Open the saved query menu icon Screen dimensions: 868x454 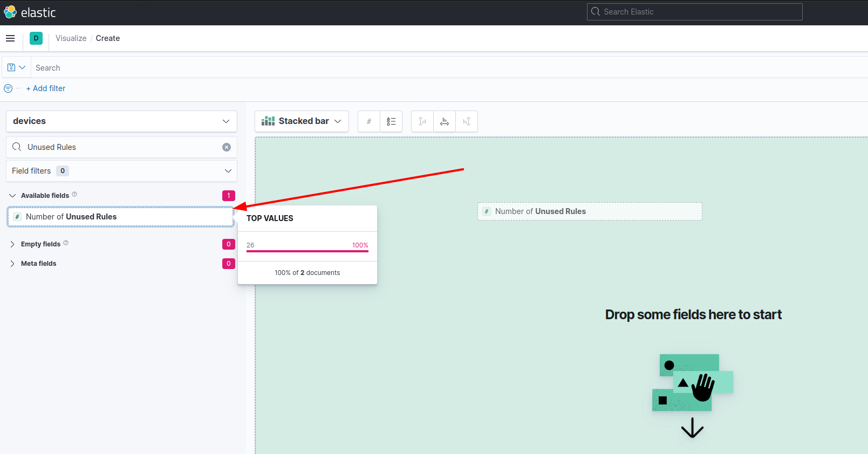pos(16,67)
